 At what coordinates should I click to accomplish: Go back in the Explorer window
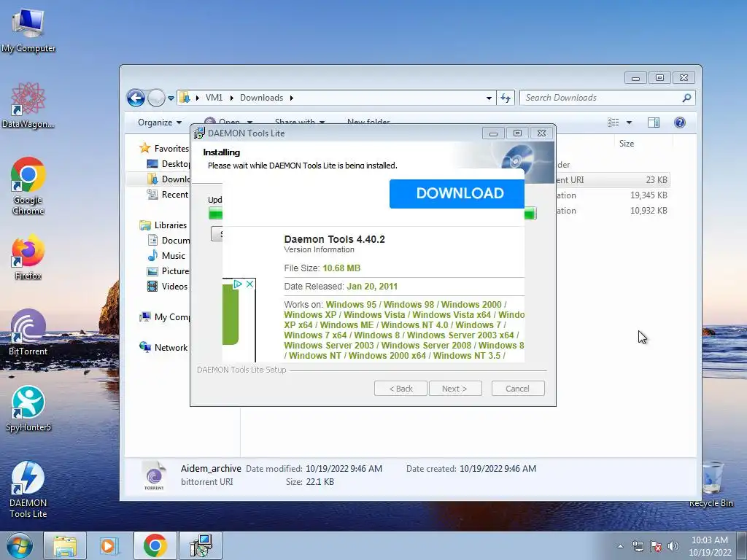tap(136, 98)
